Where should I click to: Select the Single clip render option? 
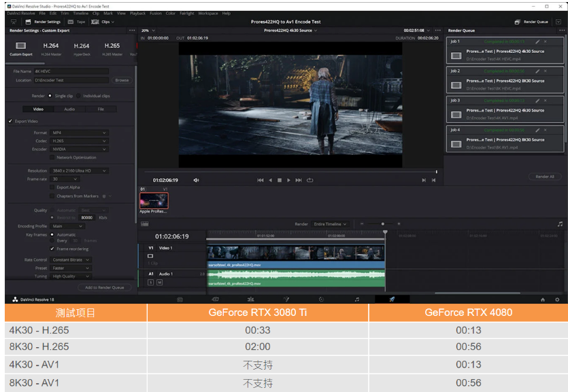pyautogui.click(x=50, y=96)
